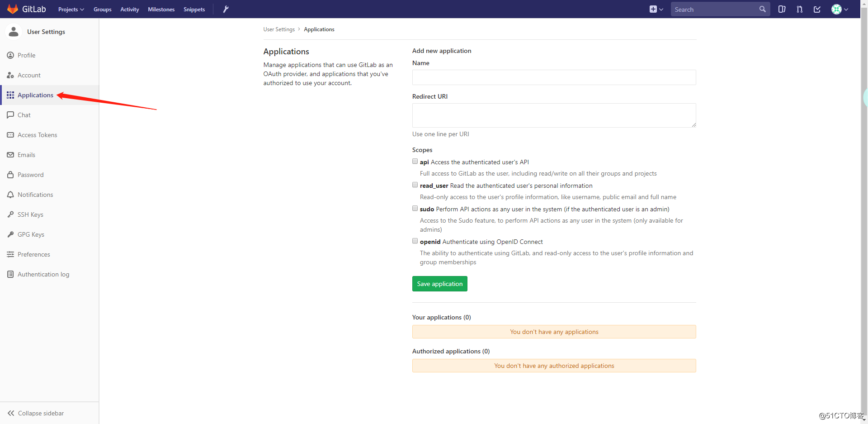Image resolution: width=868 pixels, height=424 pixels.
Task: Click the Notifications bell icon
Action: pos(10,195)
